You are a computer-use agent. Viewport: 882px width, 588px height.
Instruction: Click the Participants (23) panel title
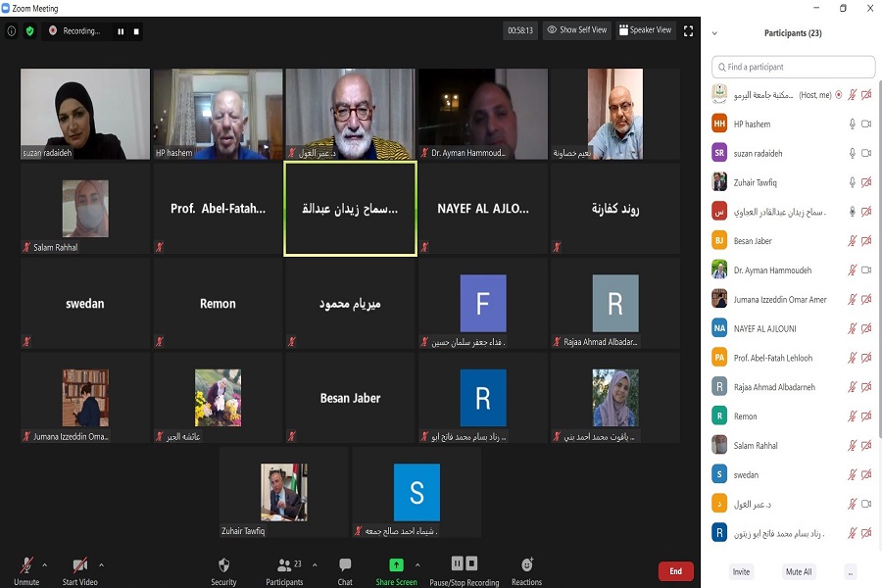coord(793,33)
